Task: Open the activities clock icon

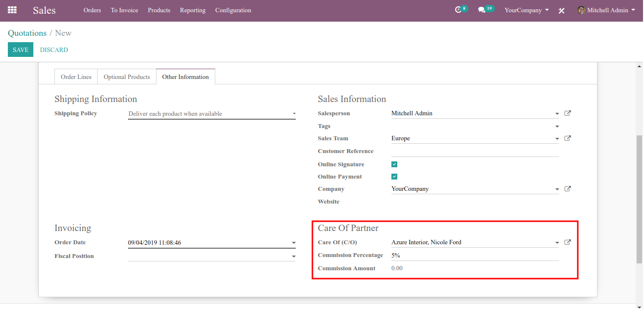Action: 459,10
